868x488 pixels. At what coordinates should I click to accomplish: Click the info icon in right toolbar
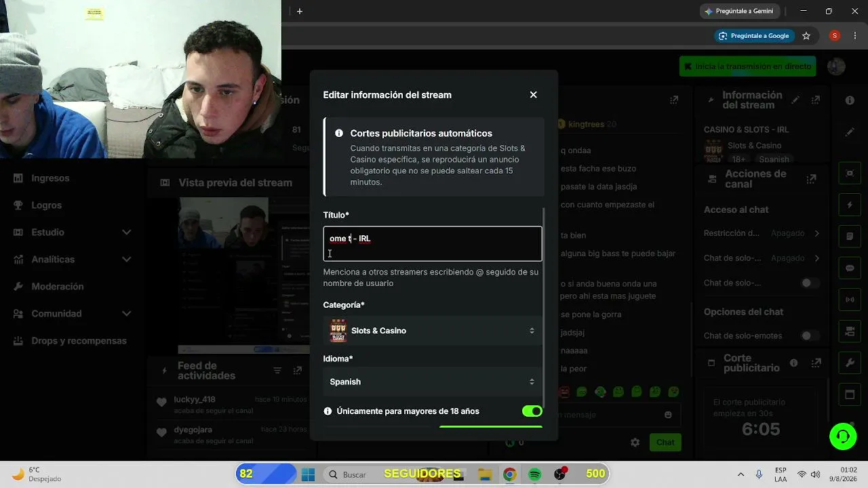pos(850,100)
